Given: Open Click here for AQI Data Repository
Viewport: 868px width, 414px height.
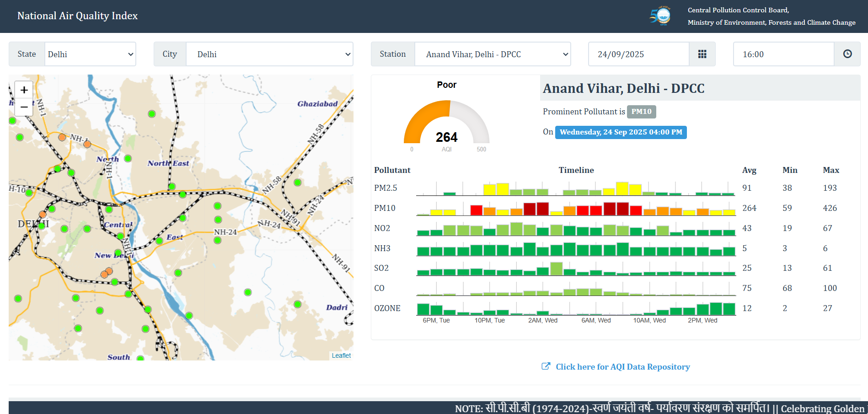Looking at the screenshot, I should click(622, 367).
